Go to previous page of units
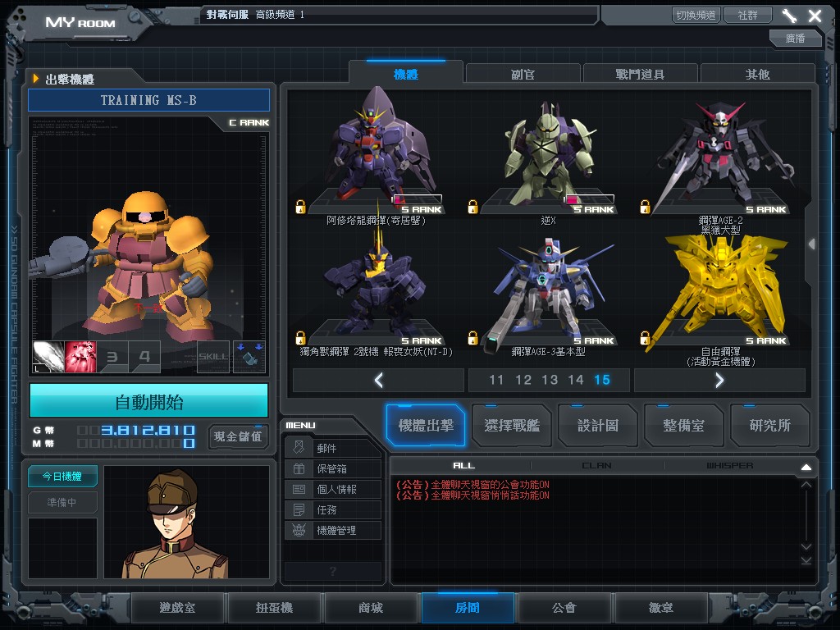840x630 pixels. (379, 381)
